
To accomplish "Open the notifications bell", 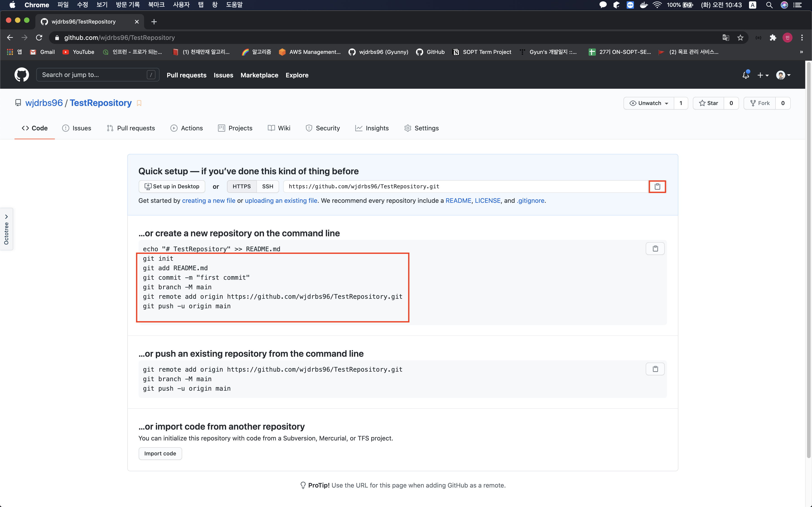I will click(x=746, y=75).
